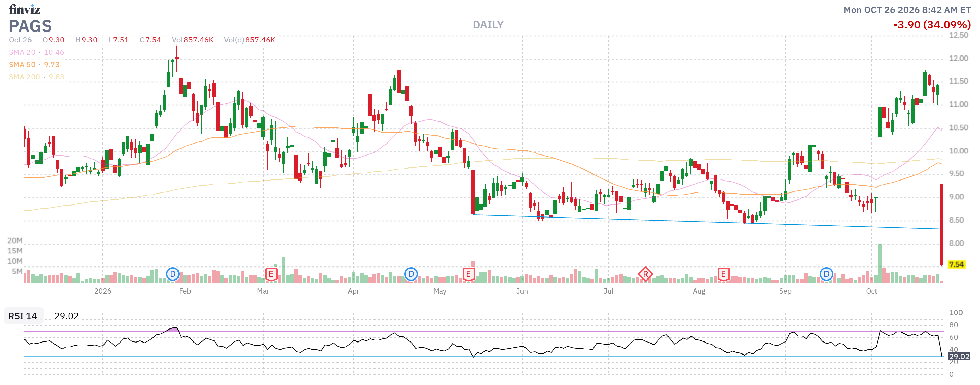
Task: Click the yellow 7.54 price tag
Action: [956, 264]
